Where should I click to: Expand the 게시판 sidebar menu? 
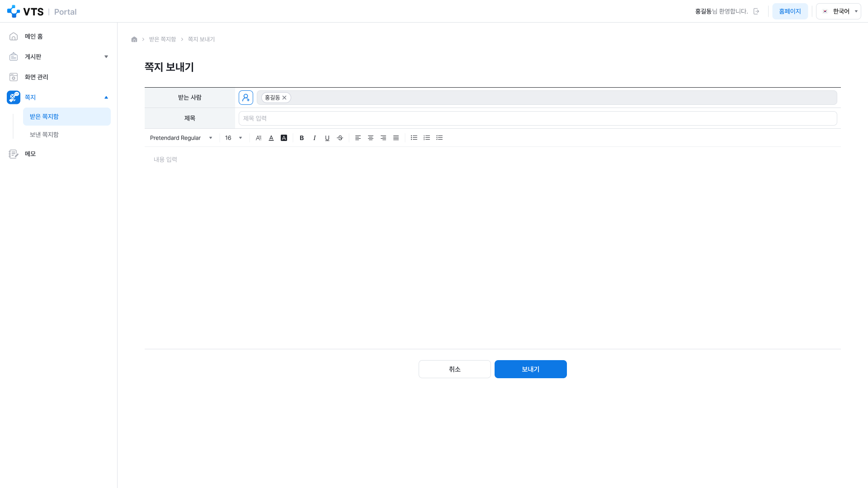click(x=59, y=56)
